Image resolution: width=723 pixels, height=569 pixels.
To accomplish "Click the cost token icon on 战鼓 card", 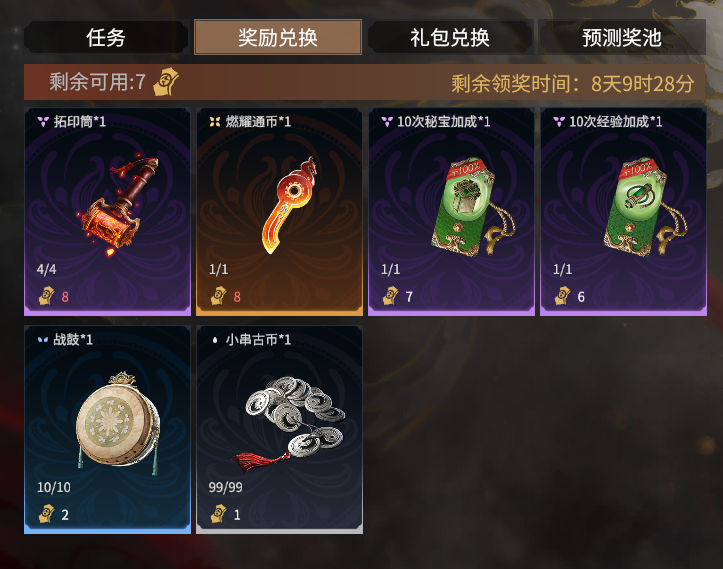I will click(47, 514).
